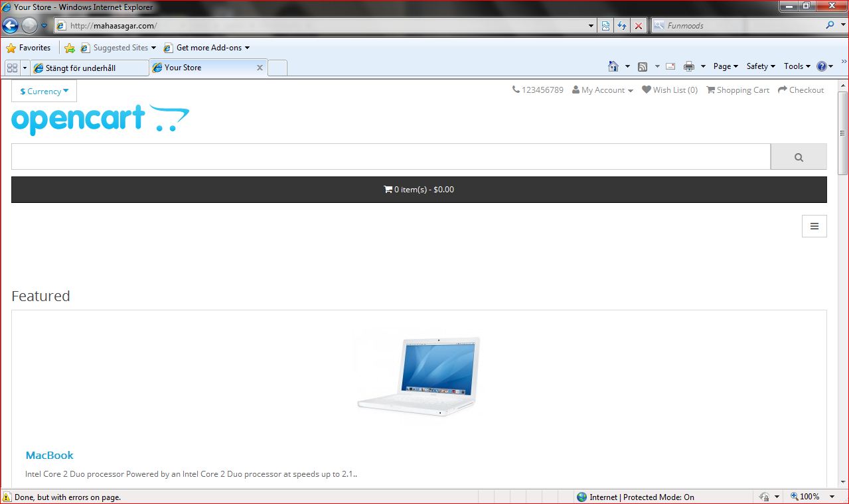Toggle Compatibility View icon

[606, 26]
